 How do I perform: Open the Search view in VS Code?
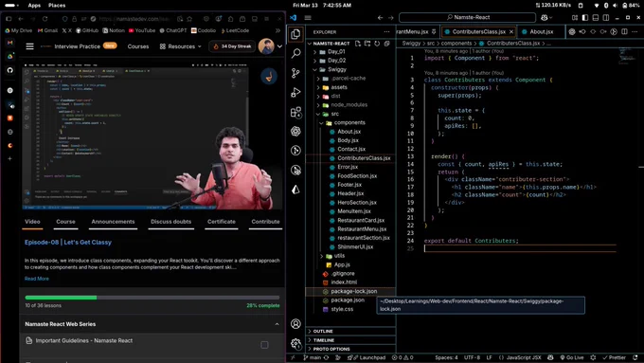[x=295, y=53]
